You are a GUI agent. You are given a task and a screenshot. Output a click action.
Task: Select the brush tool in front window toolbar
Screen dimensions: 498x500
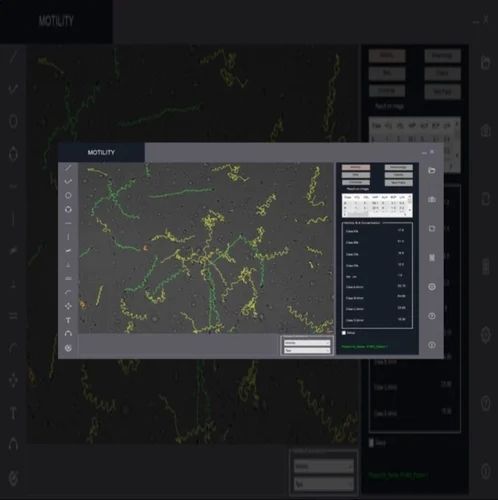pos(68,251)
